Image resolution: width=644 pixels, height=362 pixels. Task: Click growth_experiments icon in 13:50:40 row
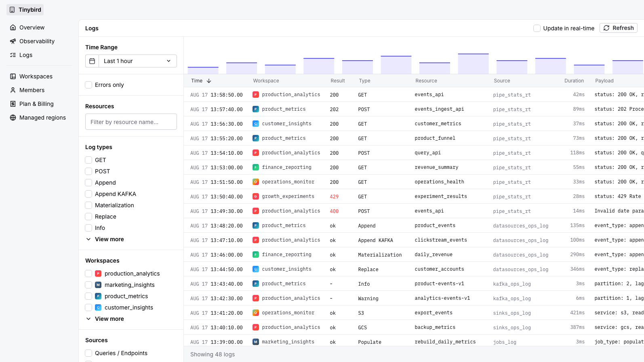click(x=256, y=196)
